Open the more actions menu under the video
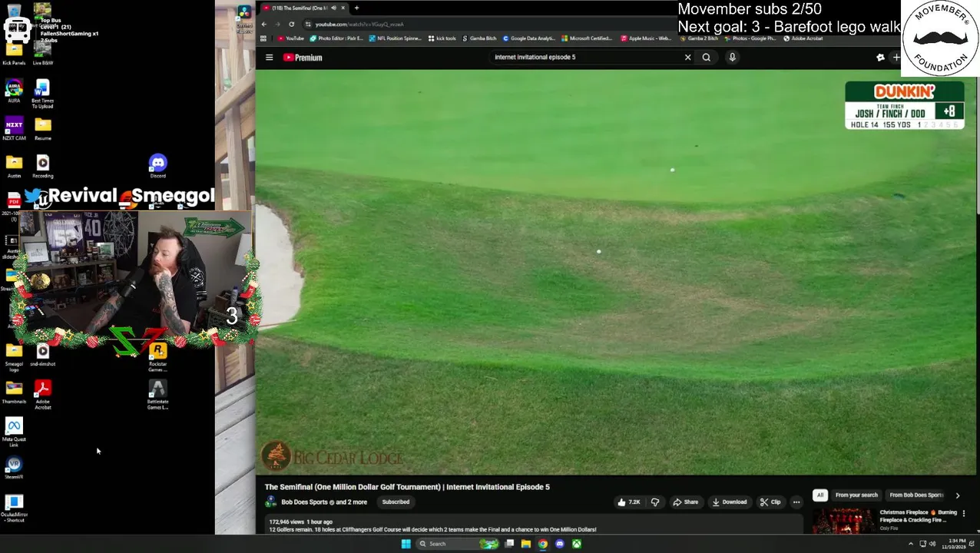The width and height of the screenshot is (980, 553). click(x=796, y=502)
